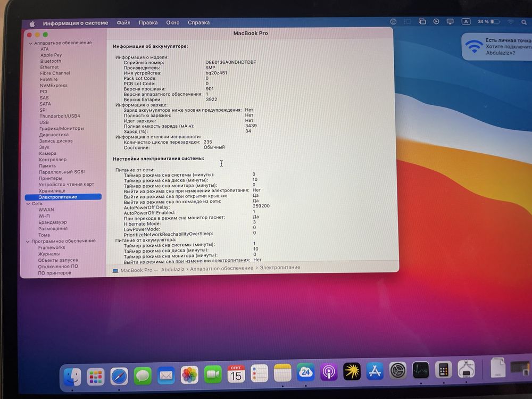Select Брандмауэр in the sidebar
Image resolution: width=532 pixels, height=399 pixels.
click(53, 222)
